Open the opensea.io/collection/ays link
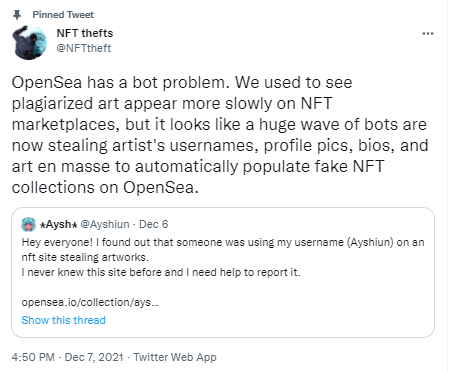Screen dimensions: 450x371 [x=90, y=302]
